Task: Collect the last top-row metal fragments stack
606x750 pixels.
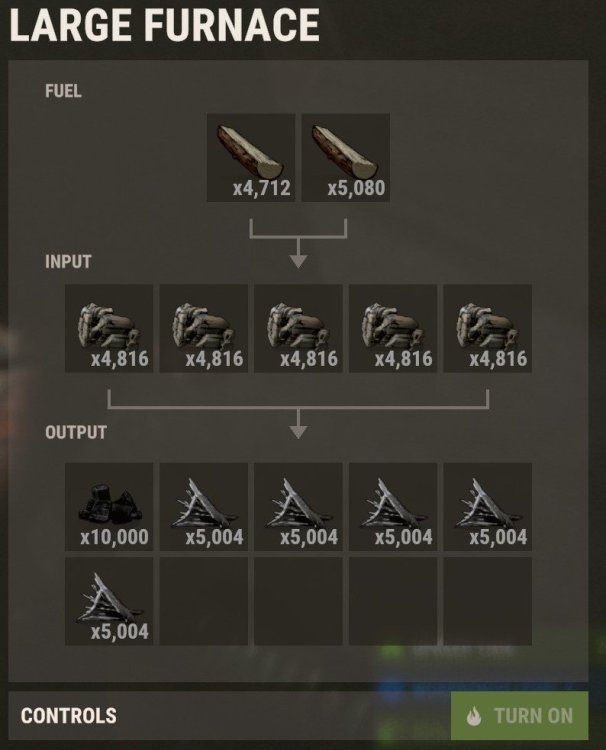Action: click(x=487, y=507)
